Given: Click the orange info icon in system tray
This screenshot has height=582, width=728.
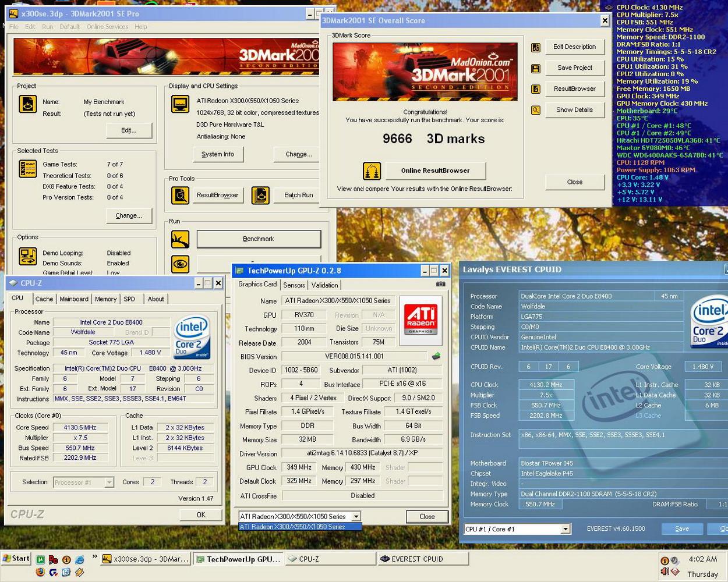Looking at the screenshot, I should coord(665,560).
